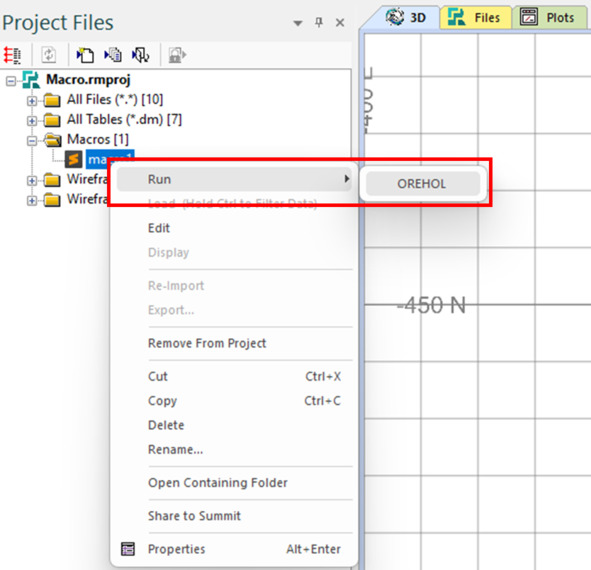This screenshot has height=570, width=591.
Task: Click the add new file icon
Action: click(85, 55)
